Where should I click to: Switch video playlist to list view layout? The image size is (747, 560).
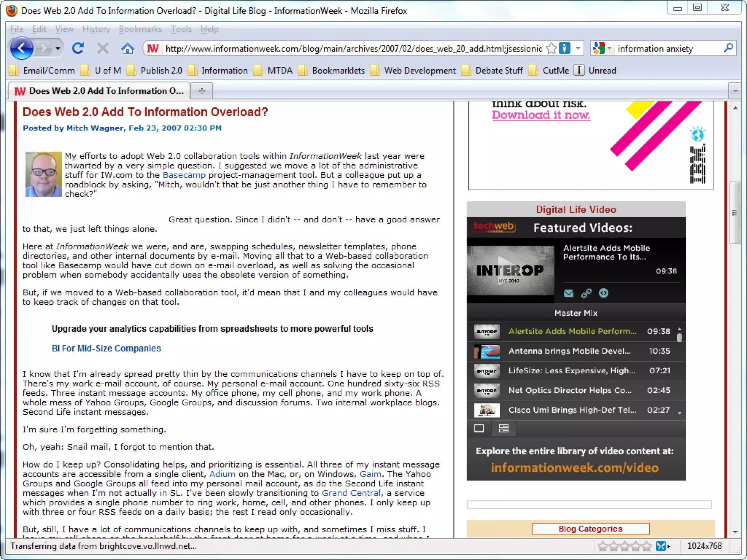pyautogui.click(x=504, y=428)
